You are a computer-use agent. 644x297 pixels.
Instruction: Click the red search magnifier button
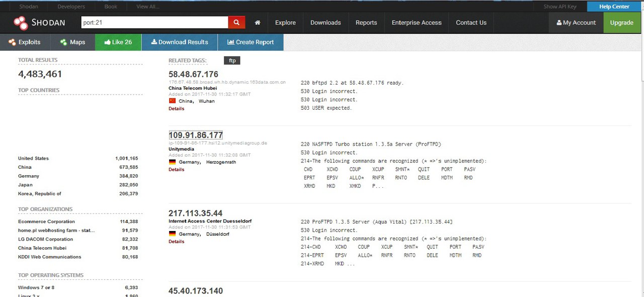click(x=236, y=23)
